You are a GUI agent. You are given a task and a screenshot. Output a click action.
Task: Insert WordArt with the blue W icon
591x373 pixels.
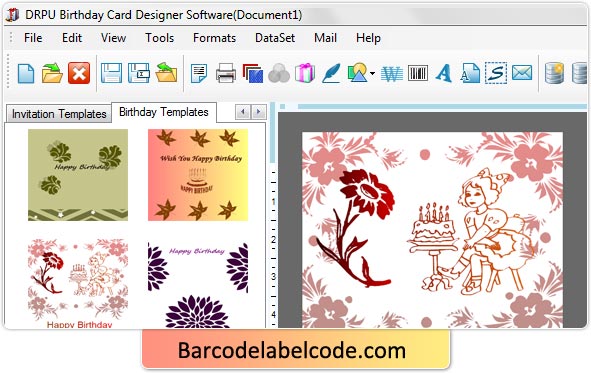(392, 73)
